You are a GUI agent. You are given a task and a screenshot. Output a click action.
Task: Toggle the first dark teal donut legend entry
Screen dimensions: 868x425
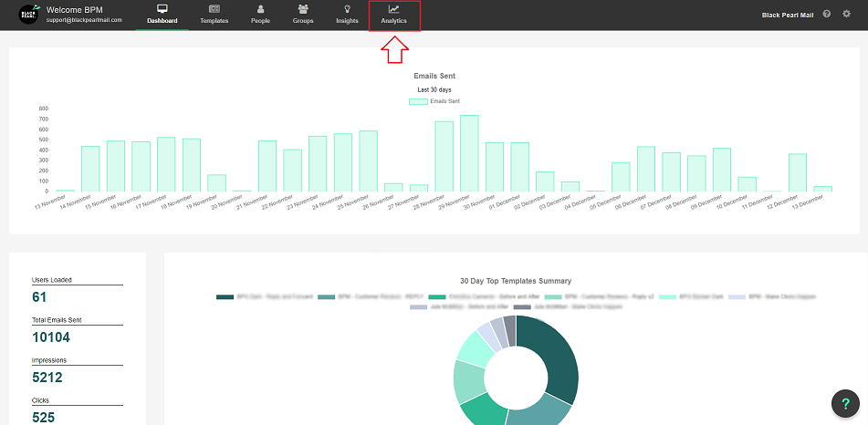pos(225,297)
